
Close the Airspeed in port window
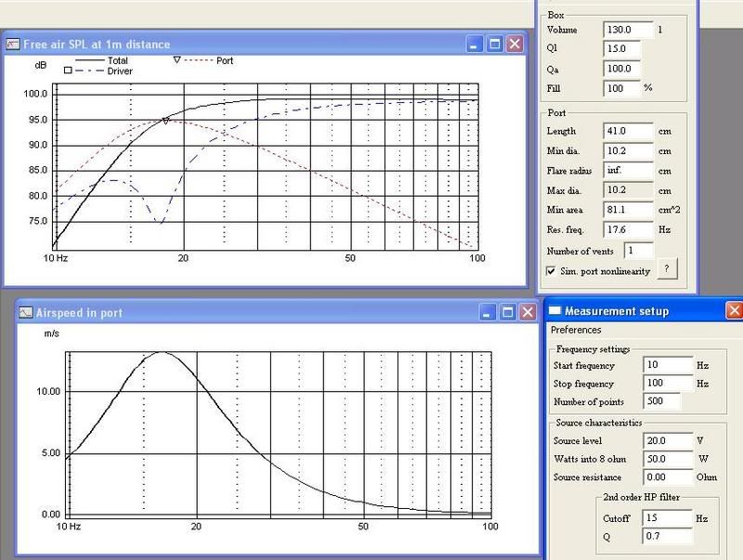pos(528,312)
